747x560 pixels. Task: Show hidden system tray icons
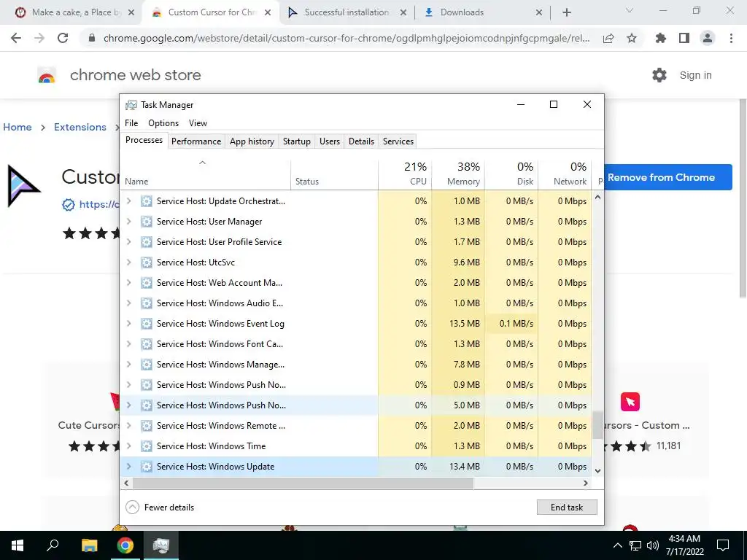pyautogui.click(x=617, y=545)
